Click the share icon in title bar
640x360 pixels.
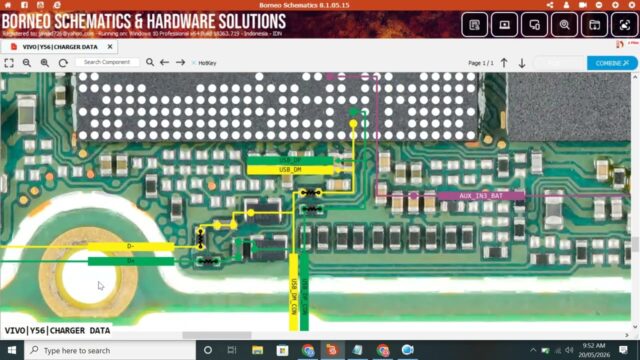tap(550, 5)
